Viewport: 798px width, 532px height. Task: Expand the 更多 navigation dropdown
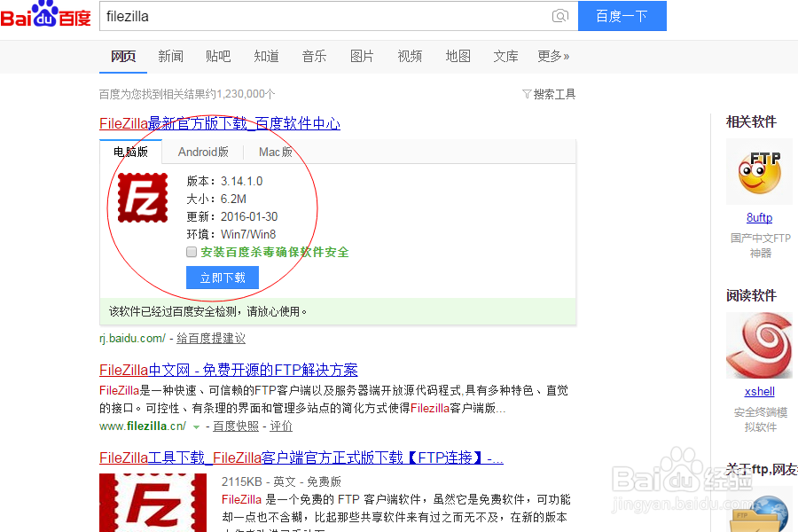click(552, 56)
